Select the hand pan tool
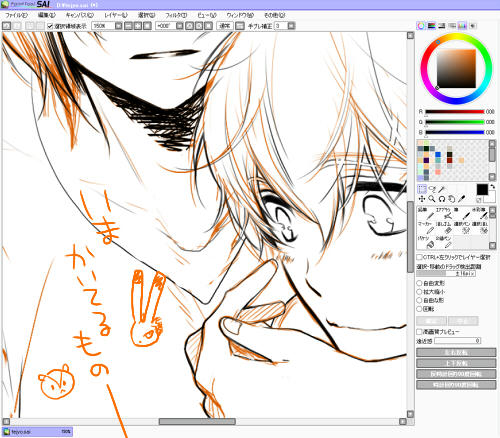Screen dimensions: 500x438 pyautogui.click(x=452, y=199)
